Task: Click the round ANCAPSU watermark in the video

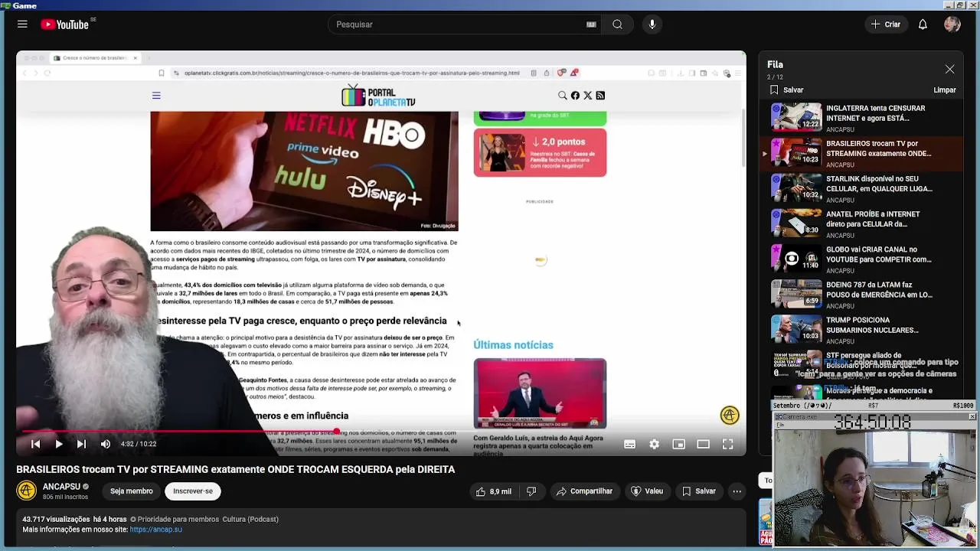Action: point(730,415)
